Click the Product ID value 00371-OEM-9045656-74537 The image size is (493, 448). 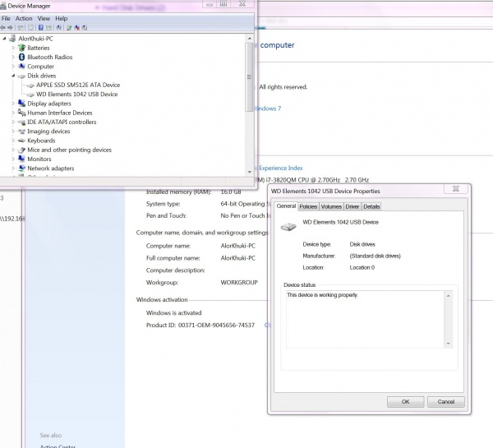[216, 325]
